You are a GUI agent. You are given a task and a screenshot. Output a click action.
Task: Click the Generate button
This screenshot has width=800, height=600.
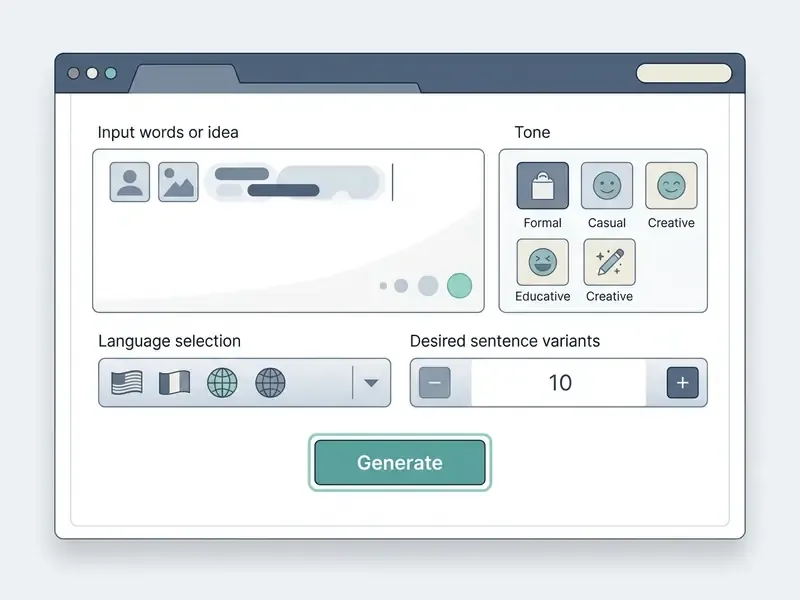[x=400, y=463]
